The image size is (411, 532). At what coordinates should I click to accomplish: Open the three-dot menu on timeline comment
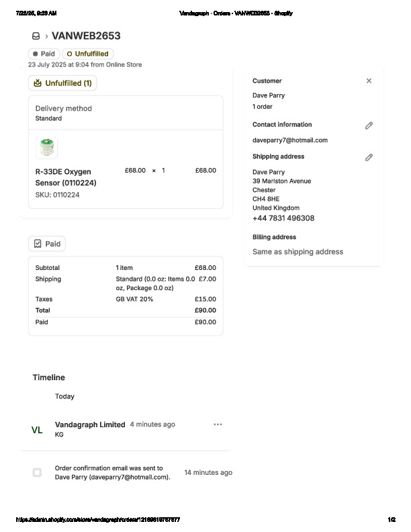pyautogui.click(x=218, y=425)
